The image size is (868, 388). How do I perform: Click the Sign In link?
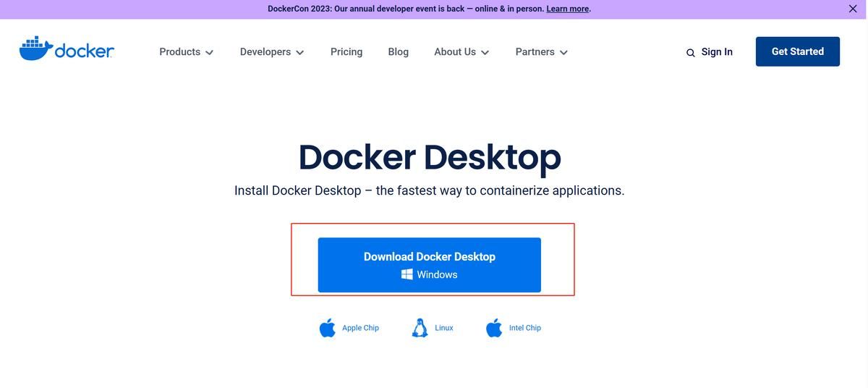coord(717,52)
